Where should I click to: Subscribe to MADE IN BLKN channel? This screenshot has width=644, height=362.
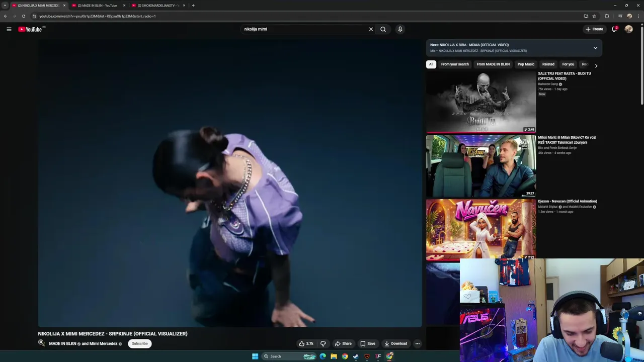[x=140, y=344]
